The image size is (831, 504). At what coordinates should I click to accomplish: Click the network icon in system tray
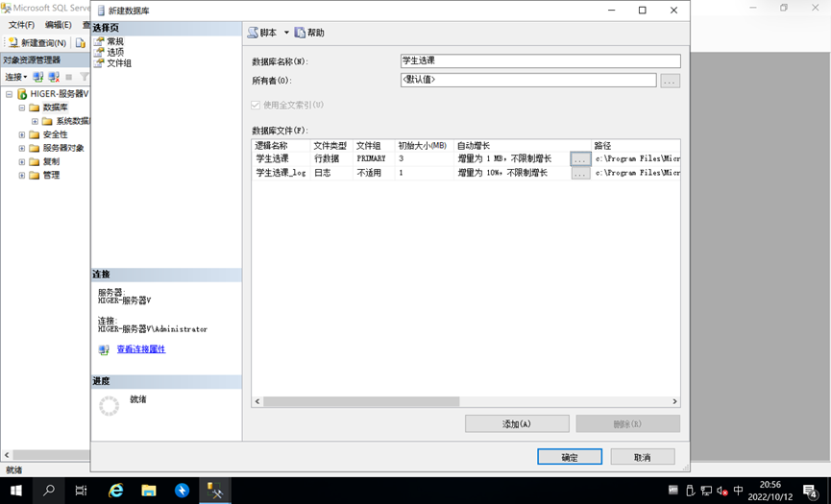pyautogui.click(x=706, y=491)
